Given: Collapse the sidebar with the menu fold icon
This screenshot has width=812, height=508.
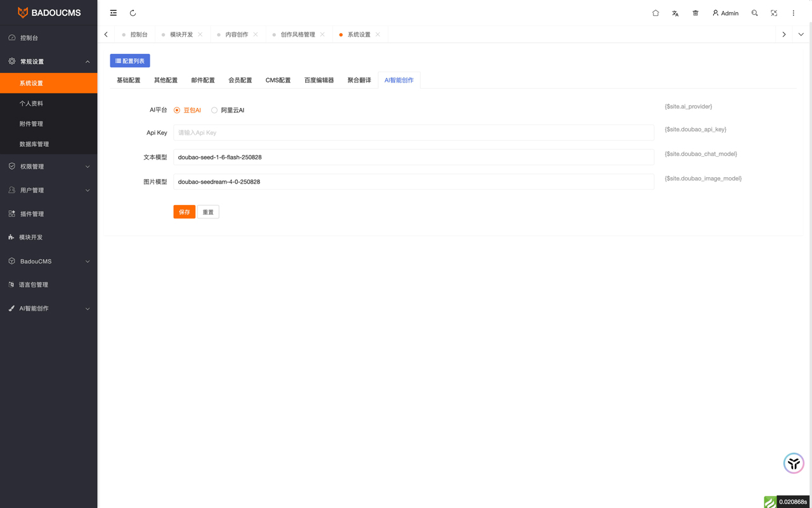Looking at the screenshot, I should [114, 13].
